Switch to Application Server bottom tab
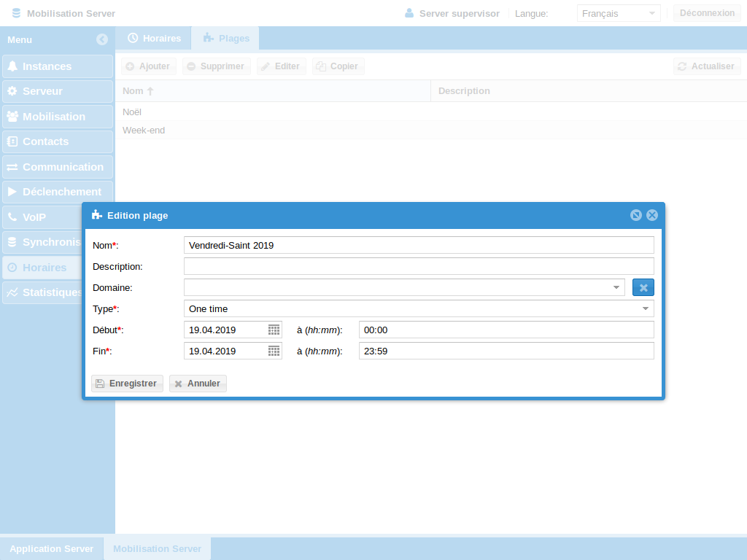The image size is (747, 560). point(52,548)
